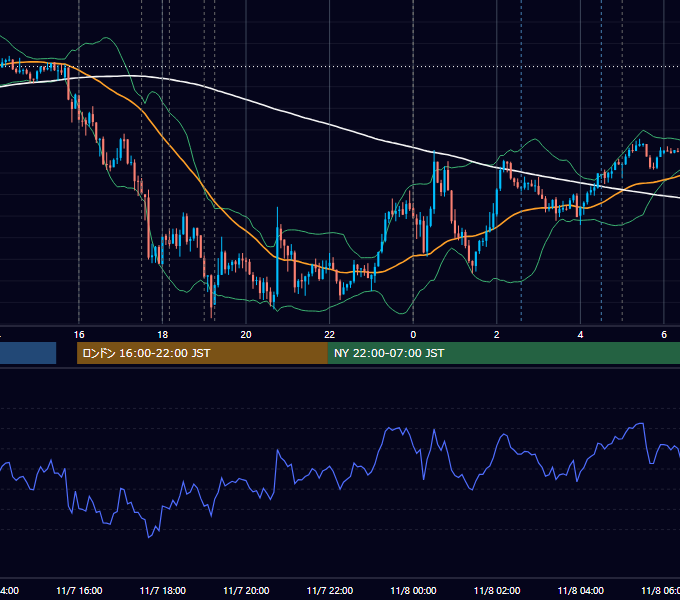
Task: Click the 2 hour label on upper axis
Action: pyautogui.click(x=497, y=335)
